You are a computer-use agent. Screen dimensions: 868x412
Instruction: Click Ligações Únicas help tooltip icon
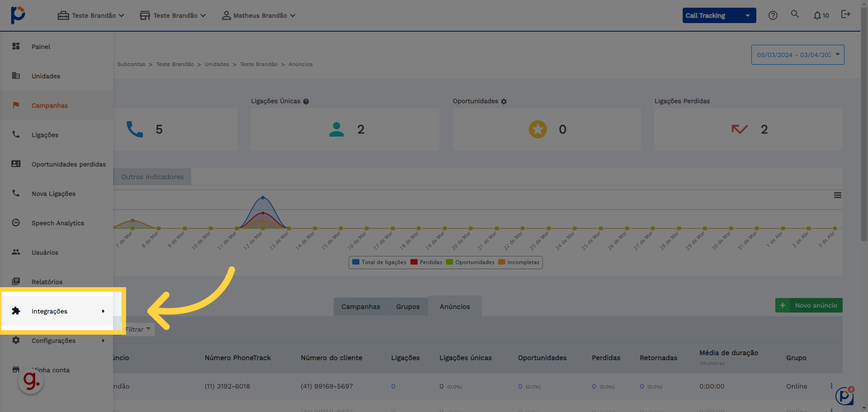306,101
